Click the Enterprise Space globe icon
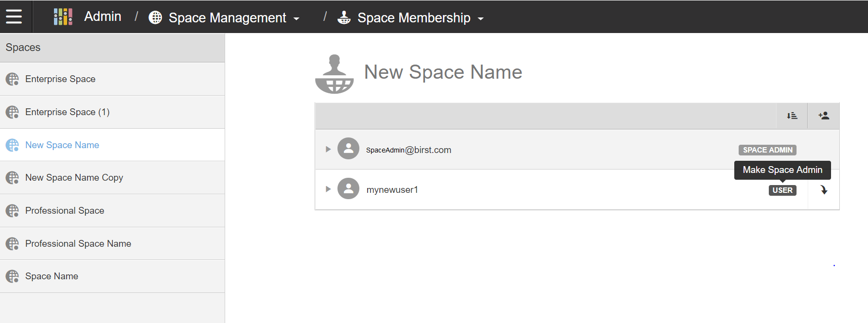The image size is (868, 323). [12, 79]
